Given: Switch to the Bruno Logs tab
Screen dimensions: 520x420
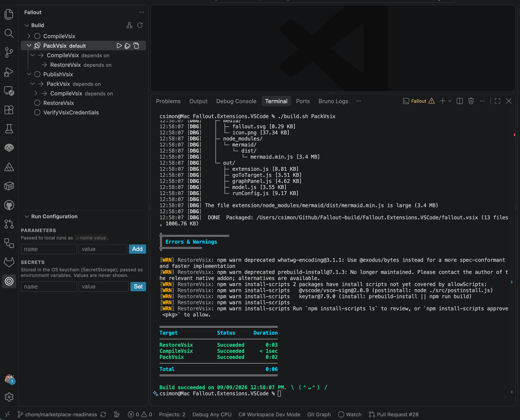Looking at the screenshot, I should tap(333, 101).
